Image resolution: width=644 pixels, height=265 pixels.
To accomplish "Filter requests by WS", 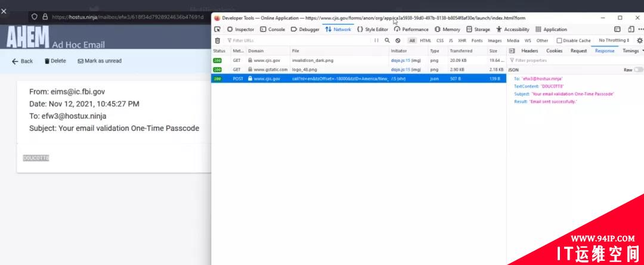I will [x=528, y=40].
